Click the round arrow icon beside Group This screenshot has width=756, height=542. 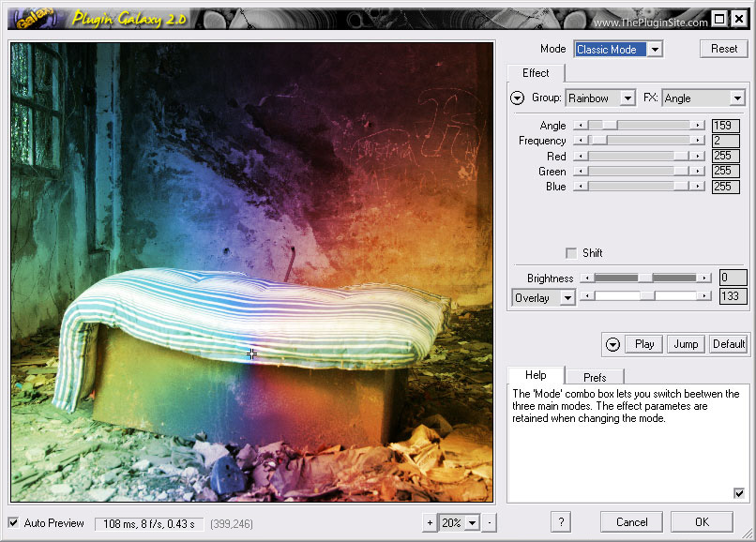[x=517, y=98]
